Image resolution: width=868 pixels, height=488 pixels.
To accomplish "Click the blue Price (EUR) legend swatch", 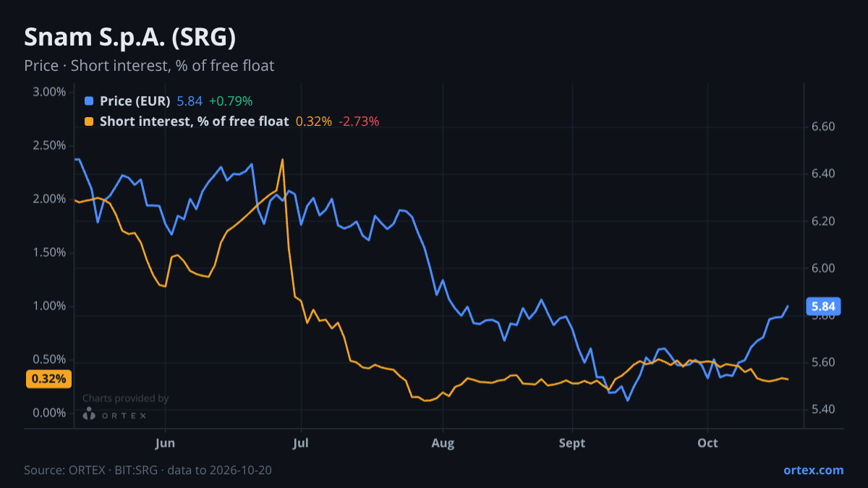I will click(89, 101).
